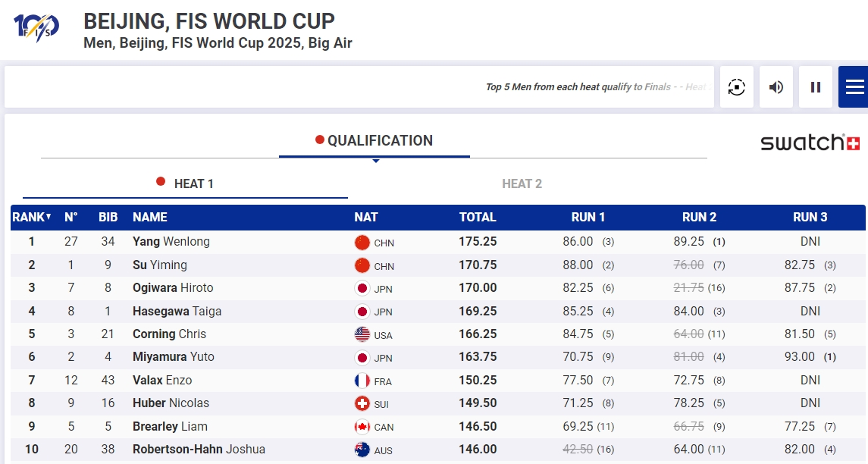This screenshot has width=868, height=464.
Task: Click the RUN 3 column header
Action: click(x=810, y=217)
